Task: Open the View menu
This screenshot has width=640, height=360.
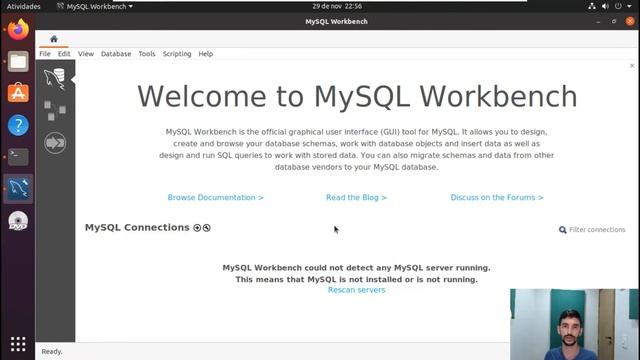Action: (86, 54)
